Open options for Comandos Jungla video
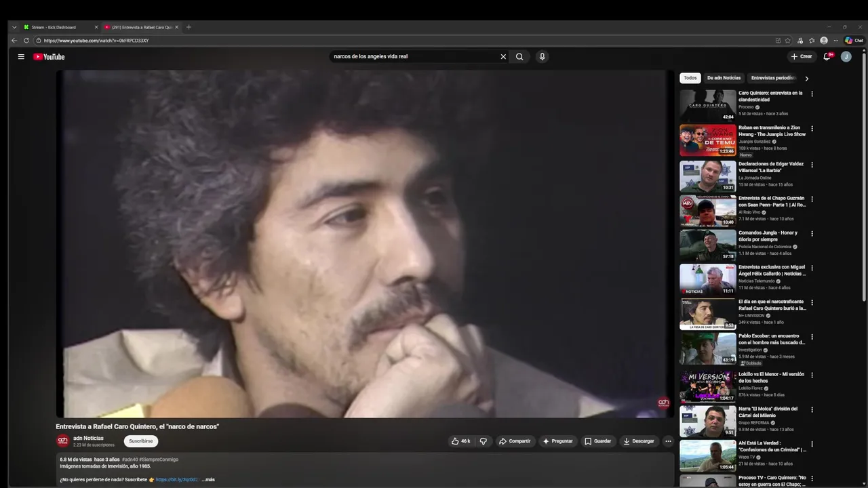868x488 pixels. pos(812,234)
